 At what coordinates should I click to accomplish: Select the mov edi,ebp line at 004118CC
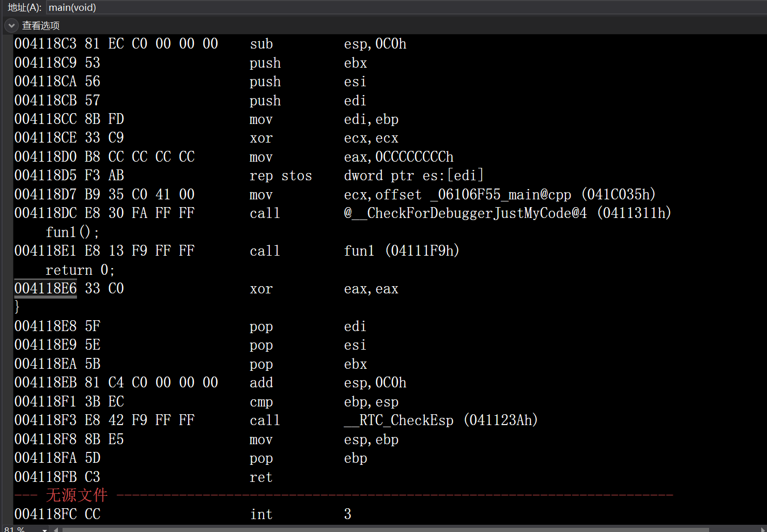[207, 119]
